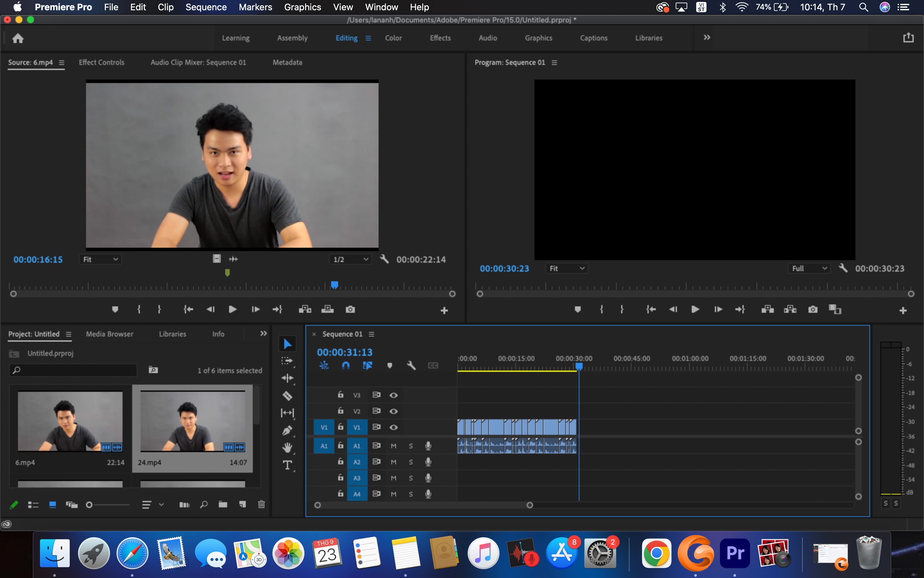The image size is (924, 578).
Task: Click the Home icon
Action: 18,38
